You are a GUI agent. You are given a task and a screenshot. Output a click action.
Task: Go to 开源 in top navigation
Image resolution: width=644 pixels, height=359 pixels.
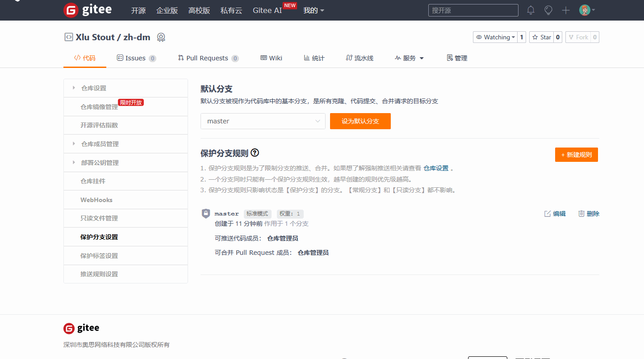[x=138, y=10]
